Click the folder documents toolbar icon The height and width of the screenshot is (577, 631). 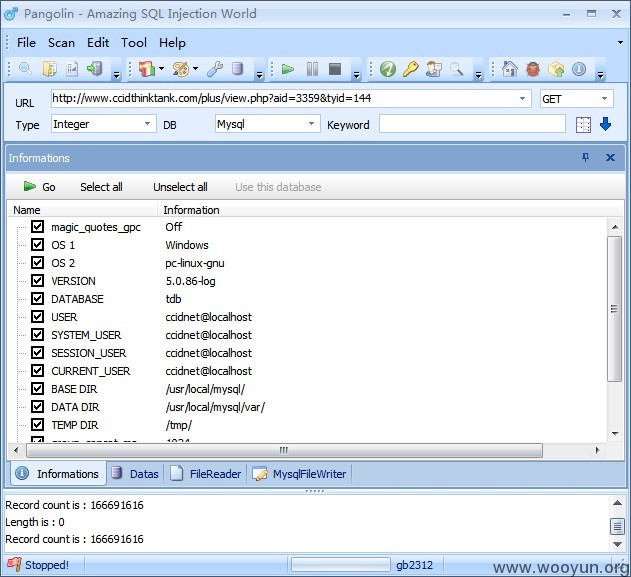point(49,69)
